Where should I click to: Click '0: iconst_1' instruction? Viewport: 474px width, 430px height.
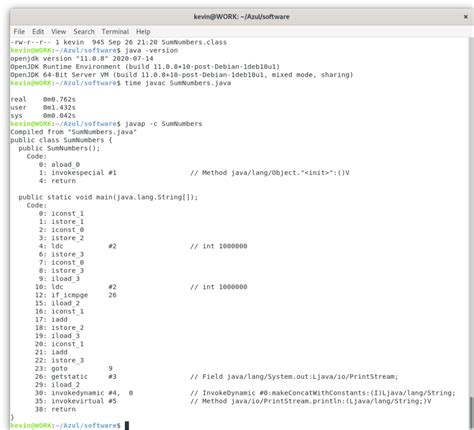point(61,214)
